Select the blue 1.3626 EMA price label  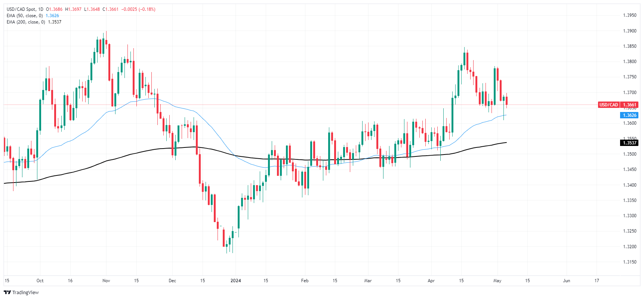click(x=629, y=115)
